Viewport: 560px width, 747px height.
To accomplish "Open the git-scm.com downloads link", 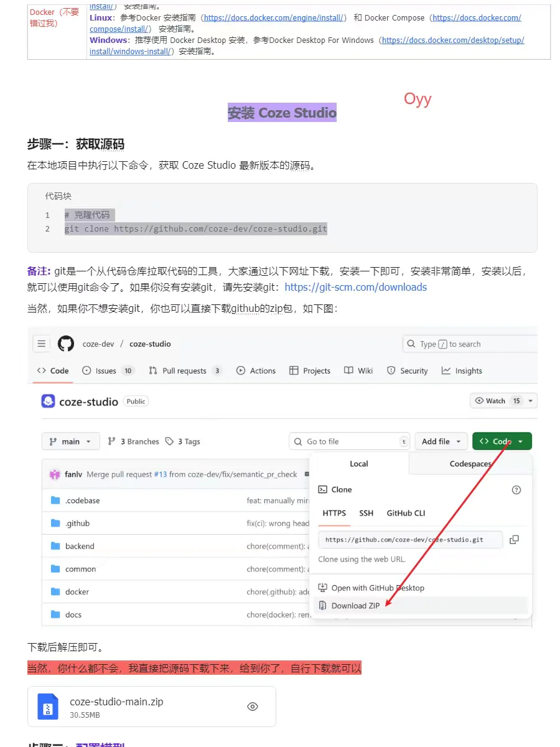I will click(356, 287).
